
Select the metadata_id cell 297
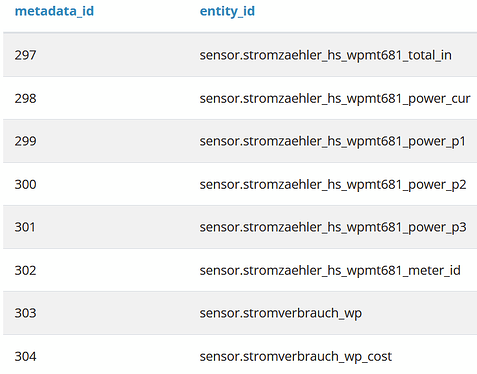tap(25, 55)
